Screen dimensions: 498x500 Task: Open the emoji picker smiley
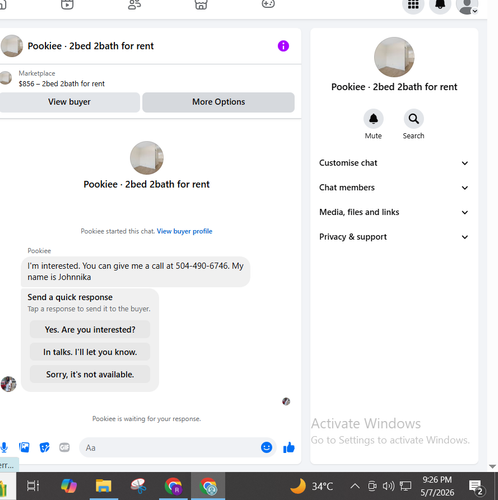coord(266,447)
